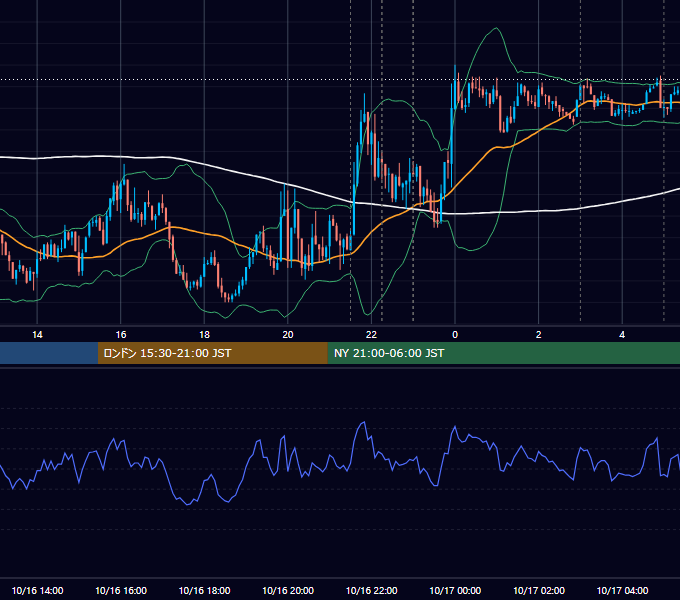
Task: Click the 4 hour axis label
Action: click(x=622, y=335)
